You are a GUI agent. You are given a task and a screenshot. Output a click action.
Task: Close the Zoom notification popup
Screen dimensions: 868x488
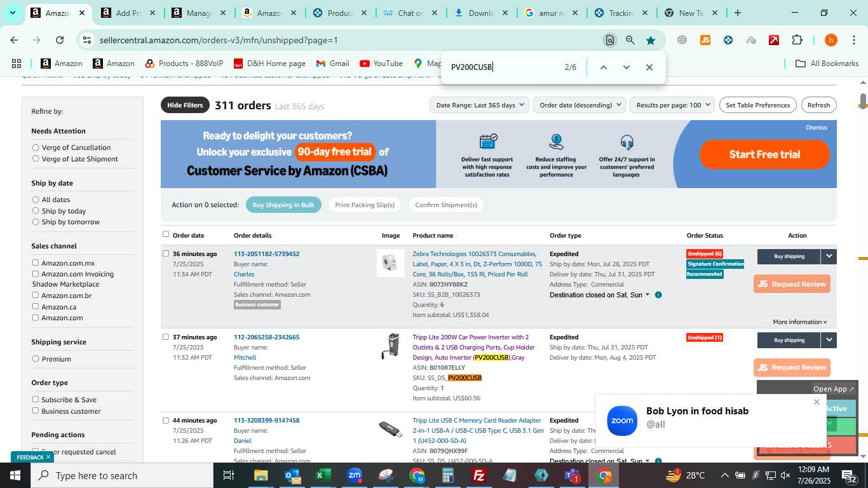(817, 402)
